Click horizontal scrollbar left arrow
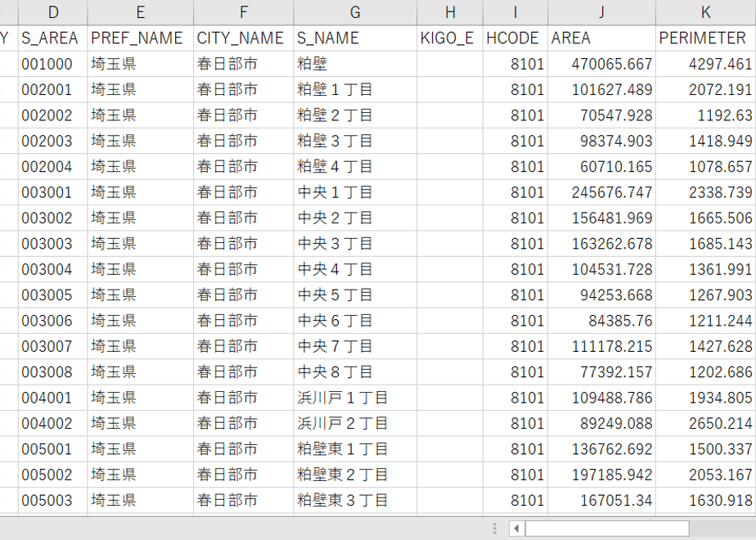This screenshot has width=756, height=540. 516,529
